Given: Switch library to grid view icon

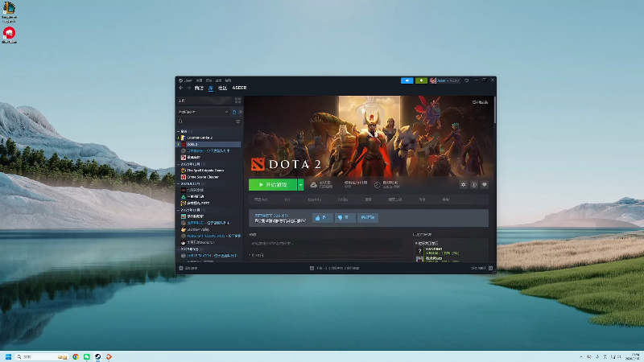Looking at the screenshot, I should [237, 101].
